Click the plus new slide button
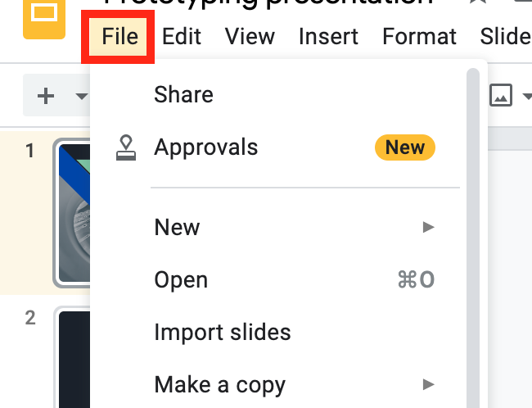 [47, 96]
